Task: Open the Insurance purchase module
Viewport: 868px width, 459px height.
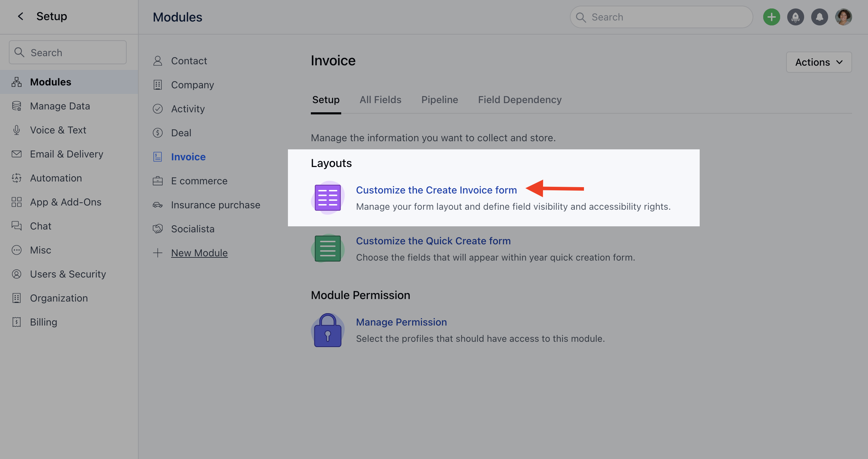Action: pyautogui.click(x=216, y=205)
